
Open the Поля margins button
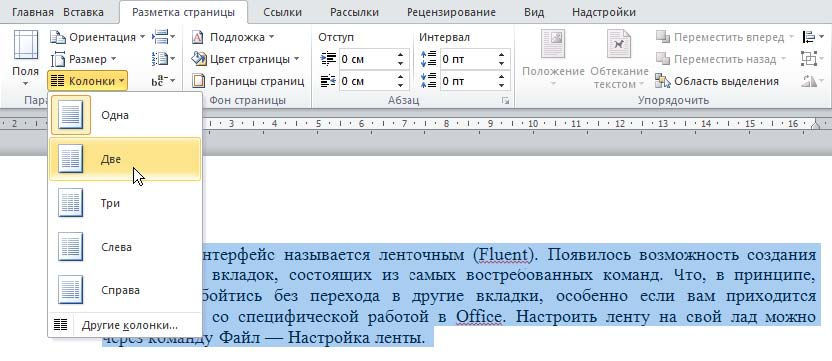(25, 58)
